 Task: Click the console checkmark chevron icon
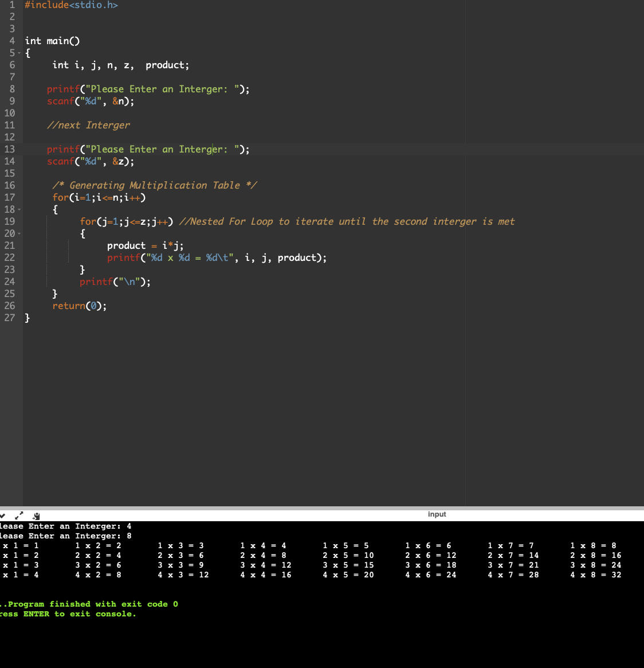(x=2, y=515)
